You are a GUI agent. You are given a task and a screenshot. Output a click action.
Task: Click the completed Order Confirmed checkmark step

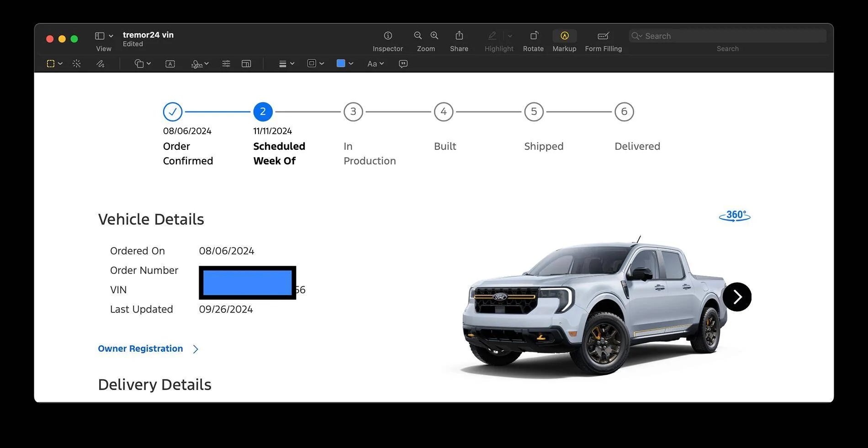click(173, 111)
